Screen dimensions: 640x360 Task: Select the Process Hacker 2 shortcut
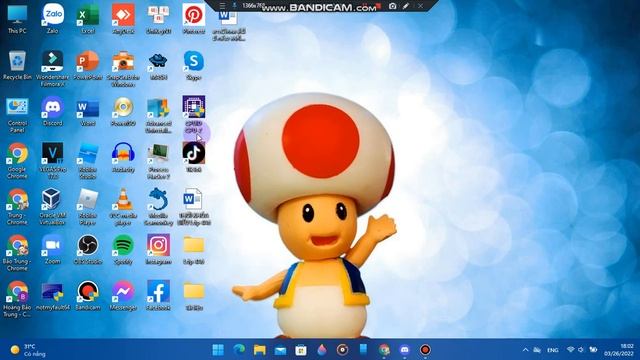158,161
